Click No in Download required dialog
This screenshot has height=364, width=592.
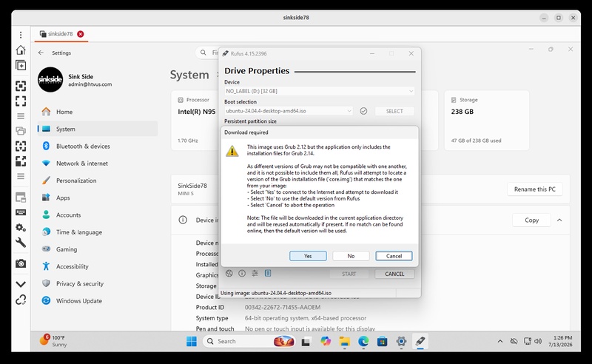click(351, 256)
